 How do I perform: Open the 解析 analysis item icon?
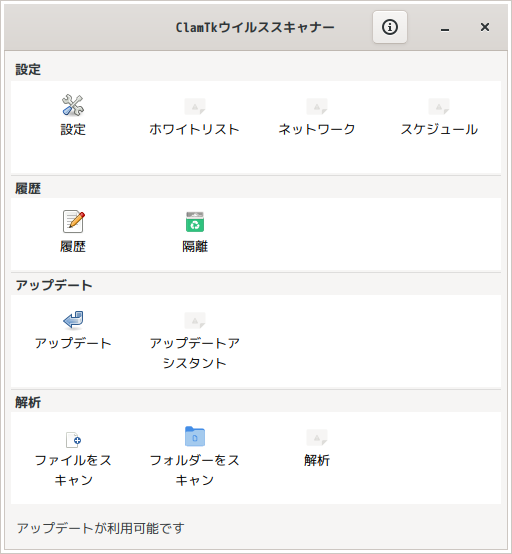coord(317,437)
